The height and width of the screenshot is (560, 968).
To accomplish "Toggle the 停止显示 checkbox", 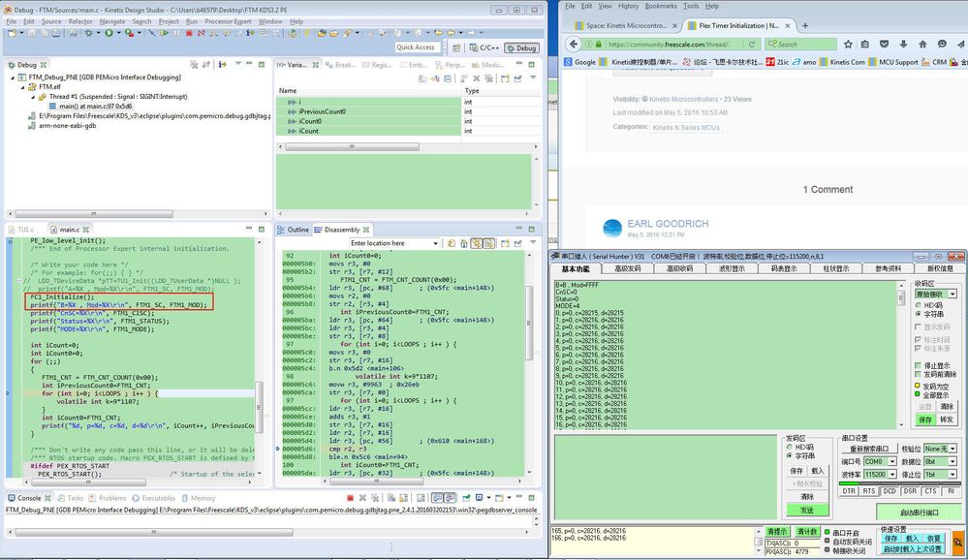I will pyautogui.click(x=918, y=365).
